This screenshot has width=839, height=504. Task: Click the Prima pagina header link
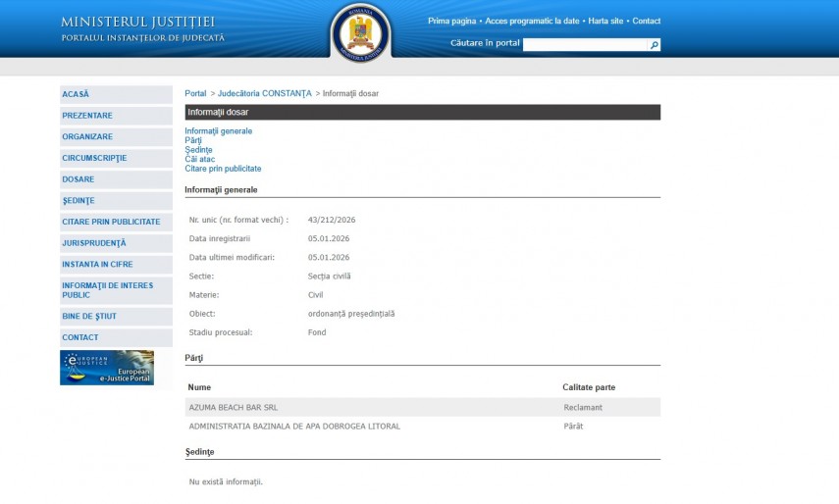pyautogui.click(x=451, y=21)
